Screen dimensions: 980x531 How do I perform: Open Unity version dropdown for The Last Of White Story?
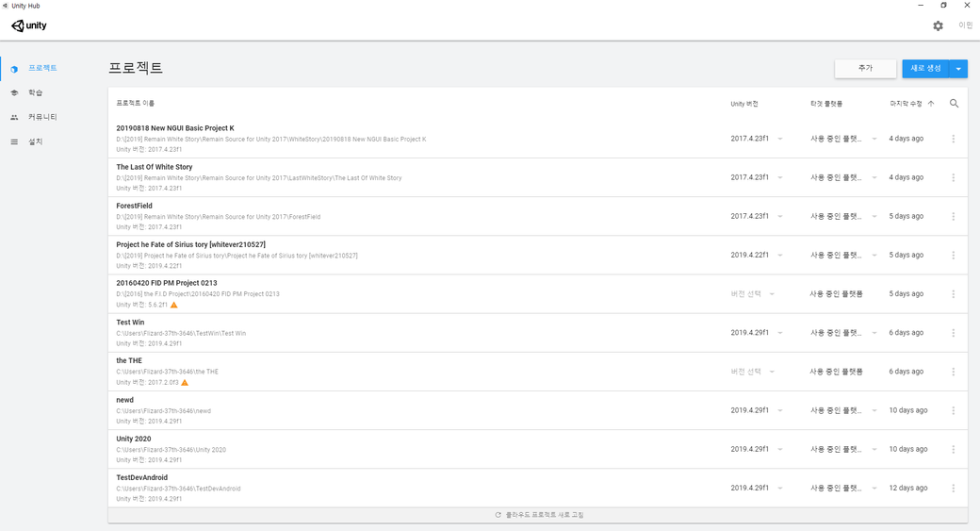(780, 178)
